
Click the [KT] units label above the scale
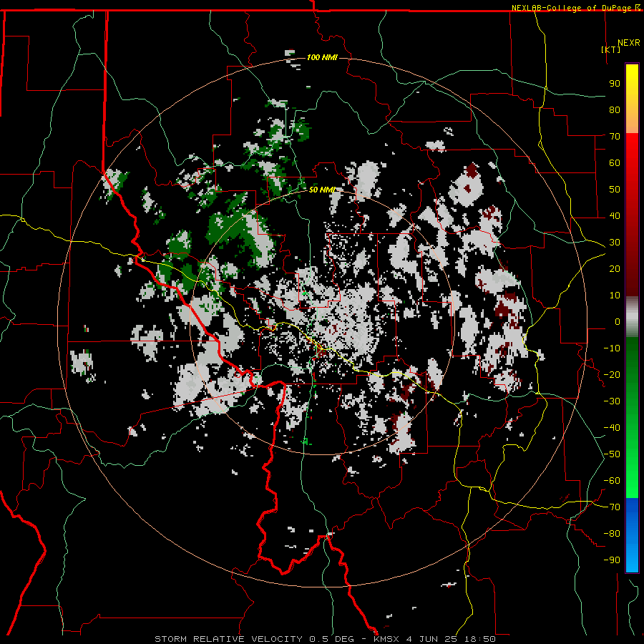tap(610, 49)
